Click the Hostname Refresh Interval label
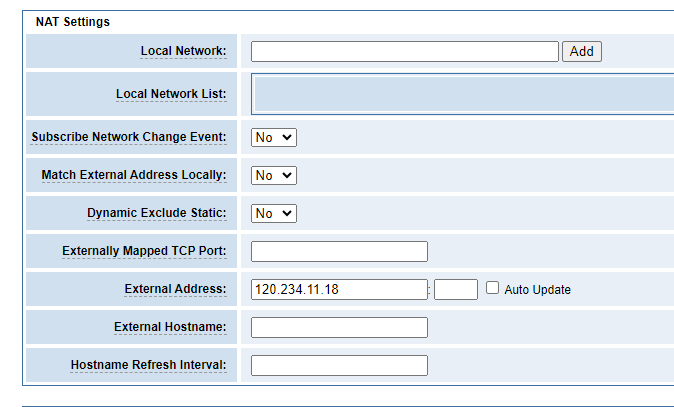Image resolution: width=674 pixels, height=407 pixels. coord(148,365)
